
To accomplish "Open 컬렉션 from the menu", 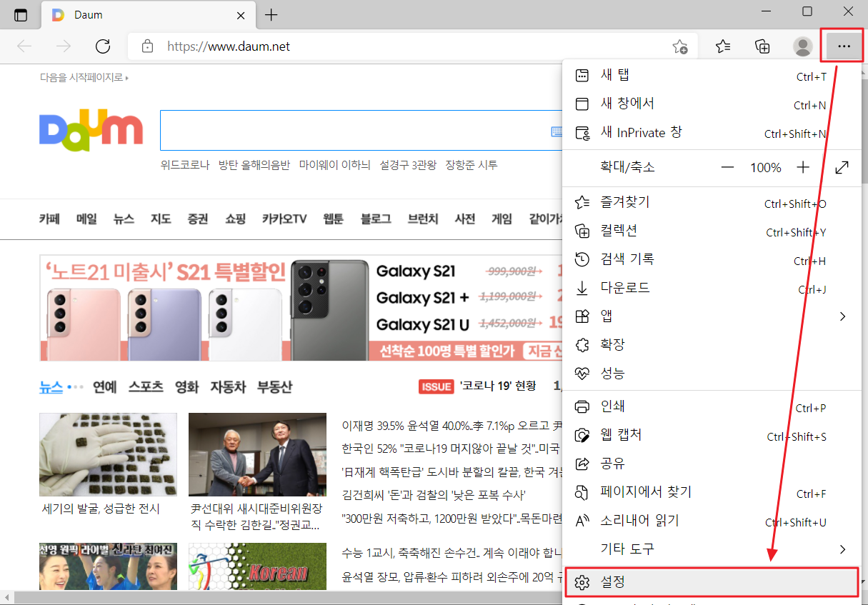I will [711, 231].
